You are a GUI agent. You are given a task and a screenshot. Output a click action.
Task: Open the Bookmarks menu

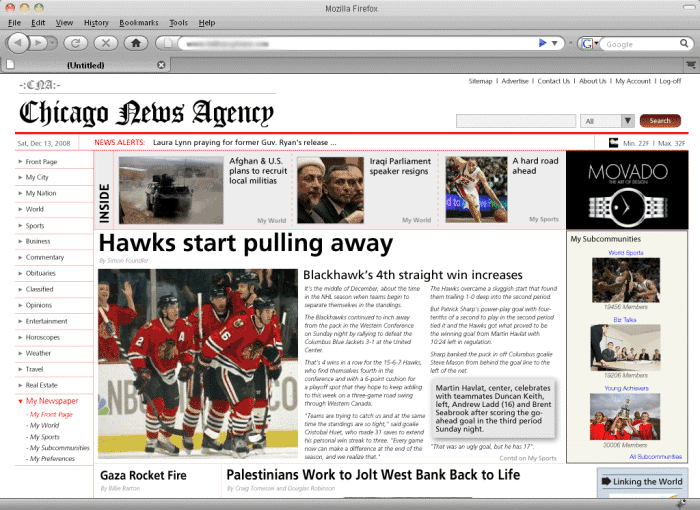coord(139,23)
